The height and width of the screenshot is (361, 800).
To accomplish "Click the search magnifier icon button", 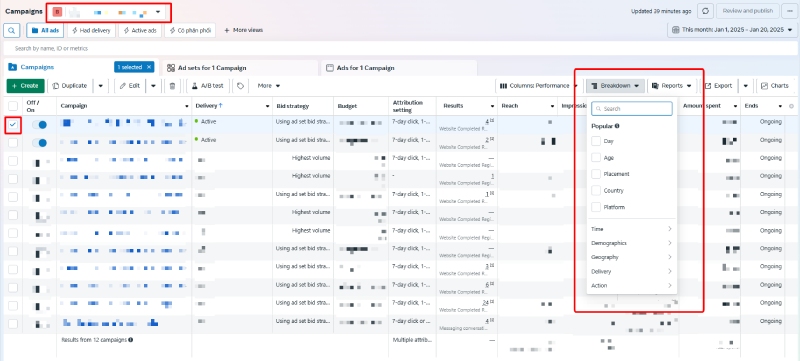I will (11, 31).
